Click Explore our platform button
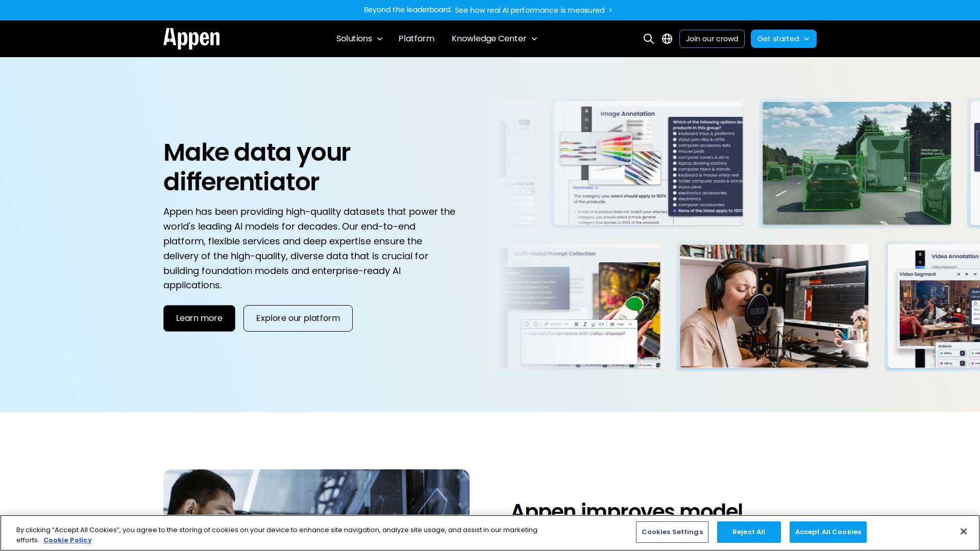 [298, 318]
